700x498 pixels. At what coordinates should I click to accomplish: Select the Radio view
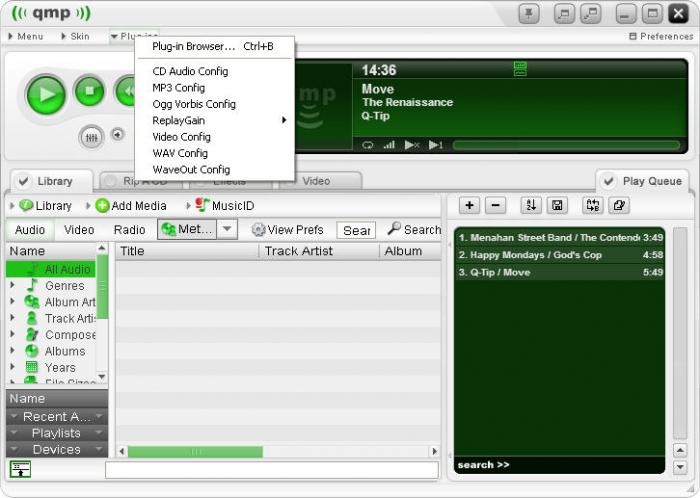click(129, 230)
